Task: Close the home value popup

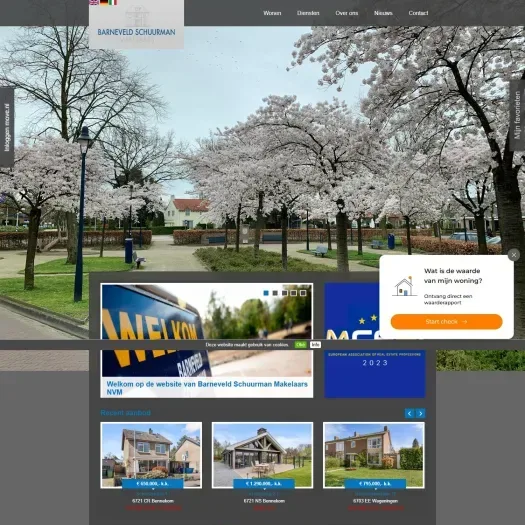Action: (x=514, y=255)
